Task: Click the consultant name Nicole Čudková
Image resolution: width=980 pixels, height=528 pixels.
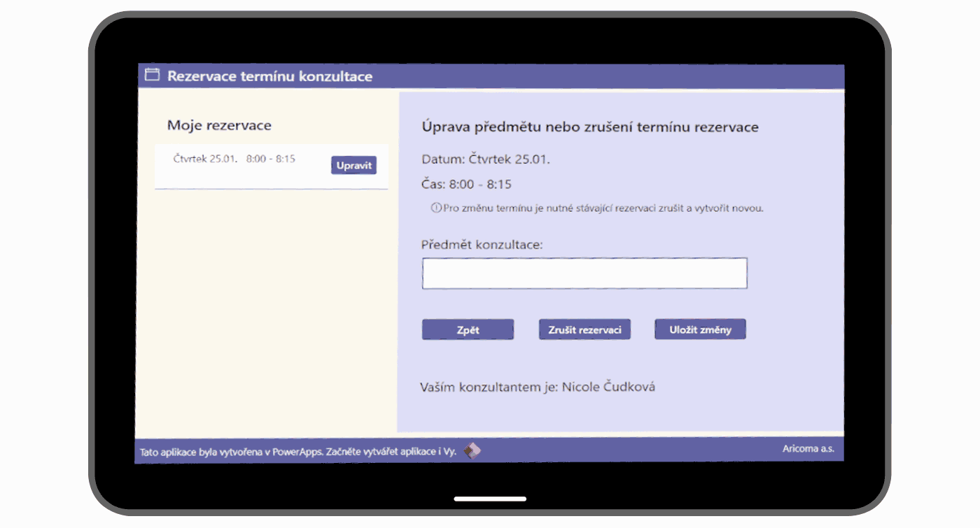Action: click(x=608, y=387)
